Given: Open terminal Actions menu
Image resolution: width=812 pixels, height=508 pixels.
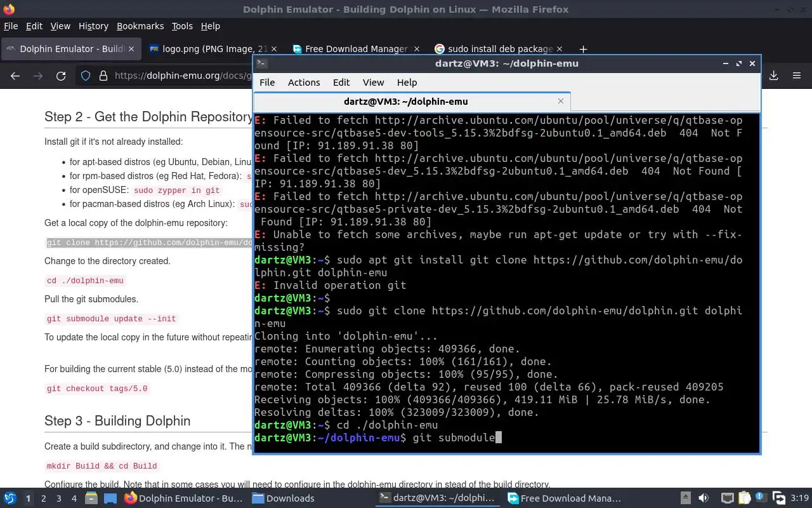Looking at the screenshot, I should (304, 83).
